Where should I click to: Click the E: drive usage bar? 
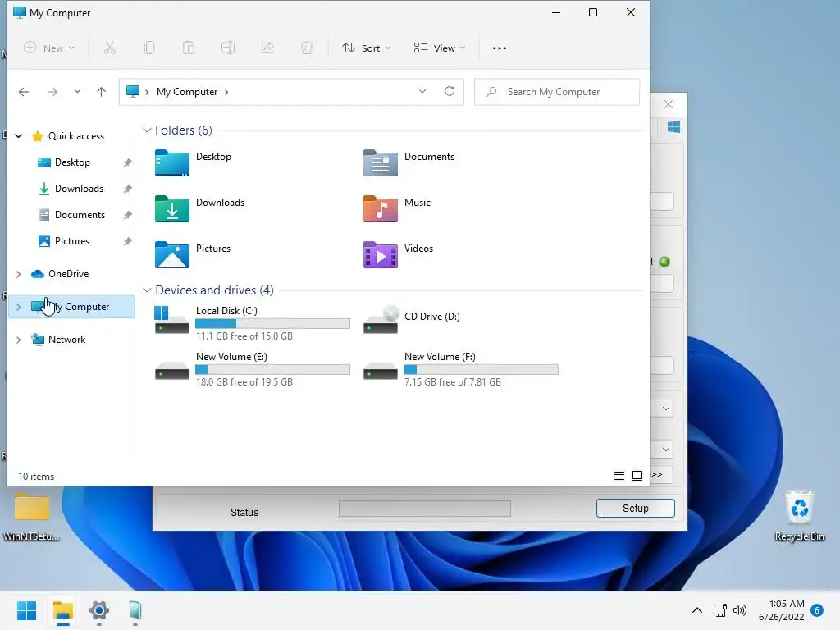pos(272,370)
